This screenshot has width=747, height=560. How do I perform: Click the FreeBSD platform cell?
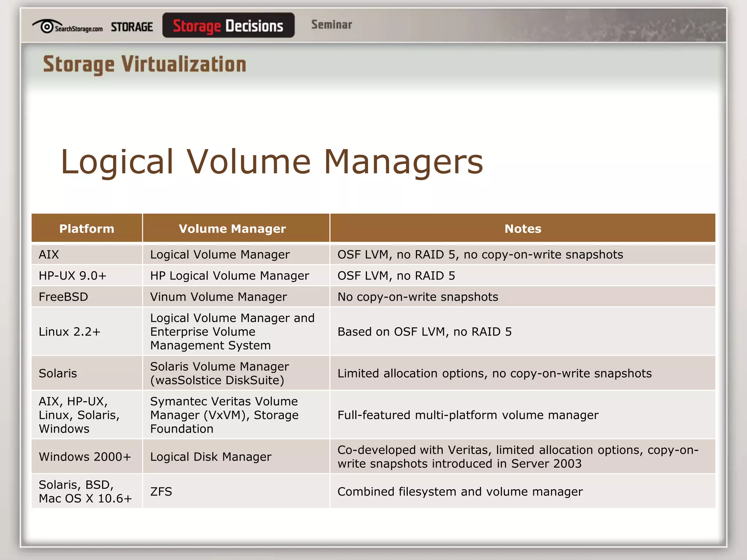(63, 297)
